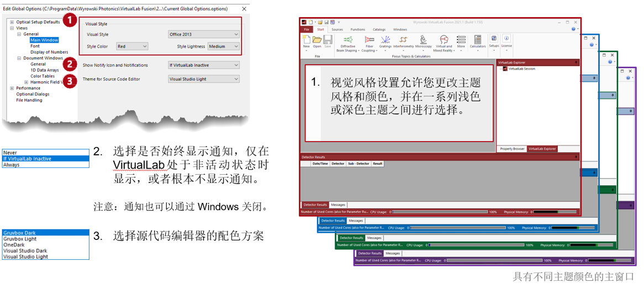Open the Style Color dropdown set to Red
644x293 pixels.
pyautogui.click(x=132, y=46)
